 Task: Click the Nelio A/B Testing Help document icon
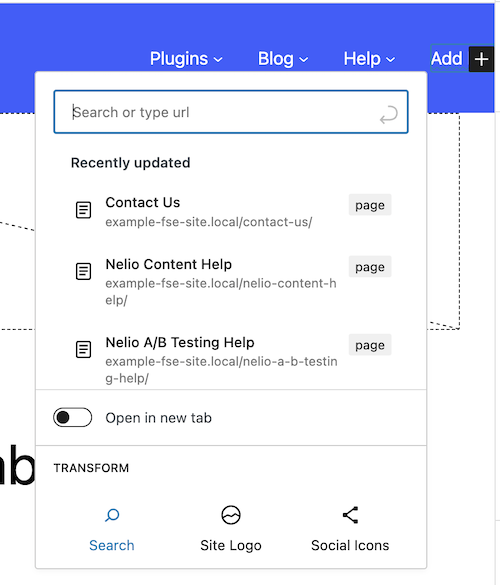(83, 349)
